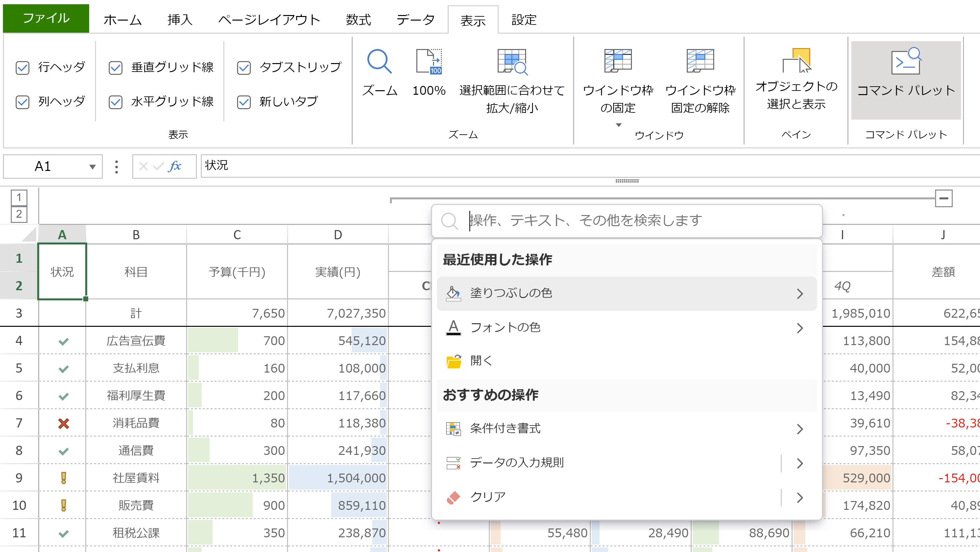
Task: Select 塗りつぶしの色 from recent operations
Action: click(x=511, y=293)
